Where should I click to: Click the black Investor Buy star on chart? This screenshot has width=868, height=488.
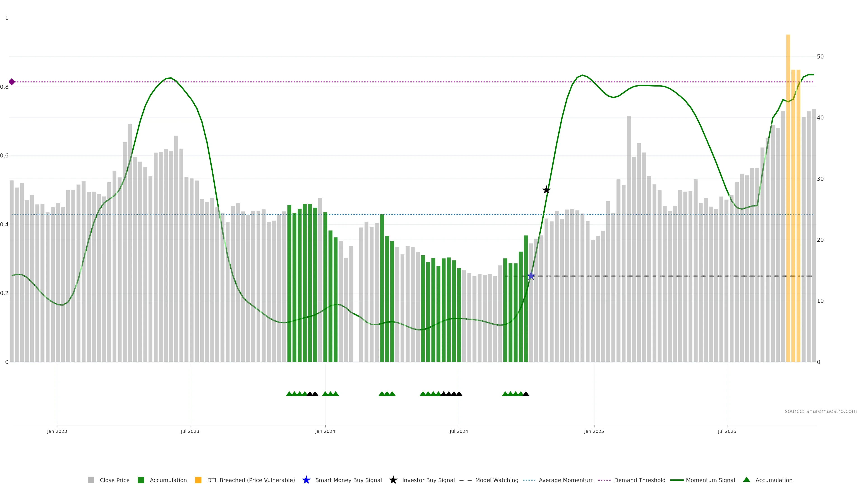click(x=547, y=190)
